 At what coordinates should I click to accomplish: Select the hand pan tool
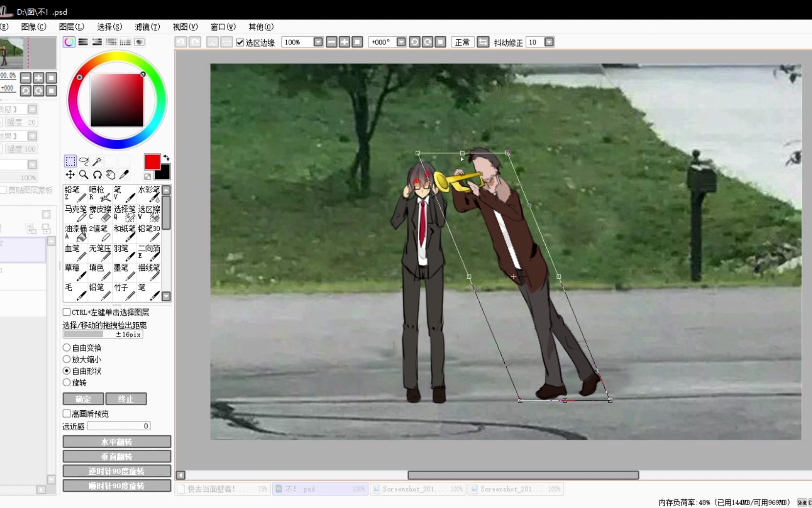coord(111,175)
